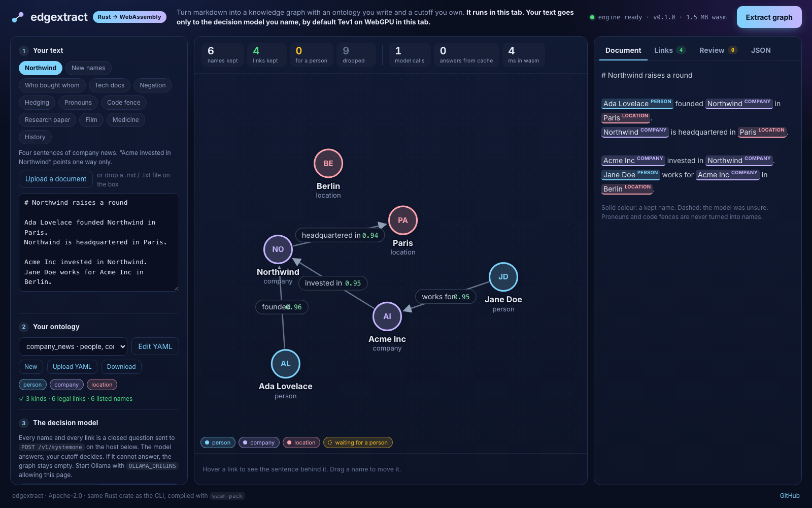
Task: Click the location kind color chip
Action: (102, 385)
